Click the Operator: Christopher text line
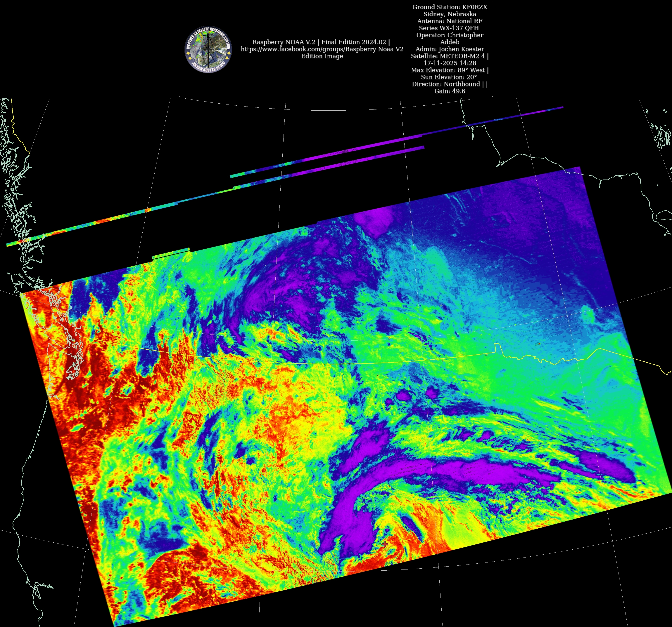The height and width of the screenshot is (627, 672). [450, 35]
